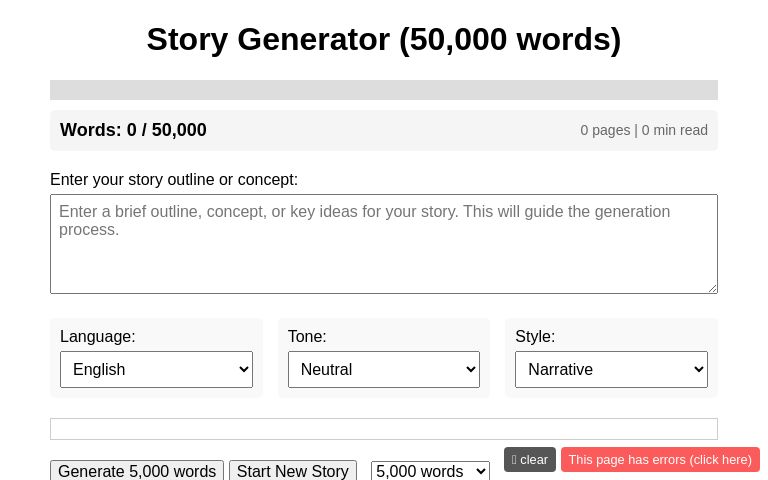
Task: Expand the Tone dropdown showing Neutral
Action: pyautogui.click(x=383, y=369)
